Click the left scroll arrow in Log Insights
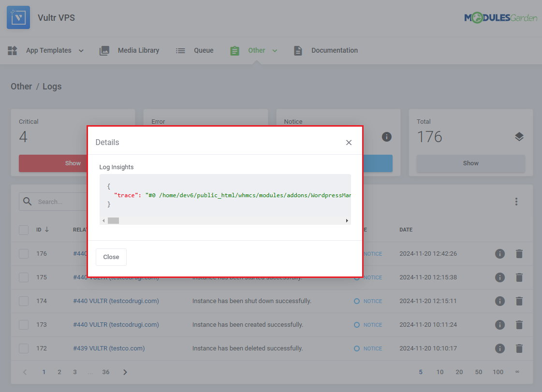Viewport: 542px width, 392px height. (103, 220)
